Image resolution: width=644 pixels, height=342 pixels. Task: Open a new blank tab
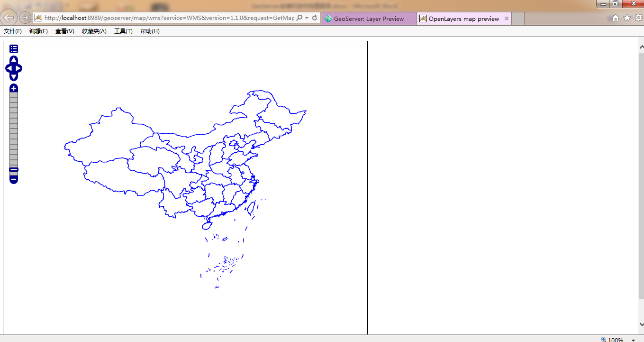(x=518, y=19)
